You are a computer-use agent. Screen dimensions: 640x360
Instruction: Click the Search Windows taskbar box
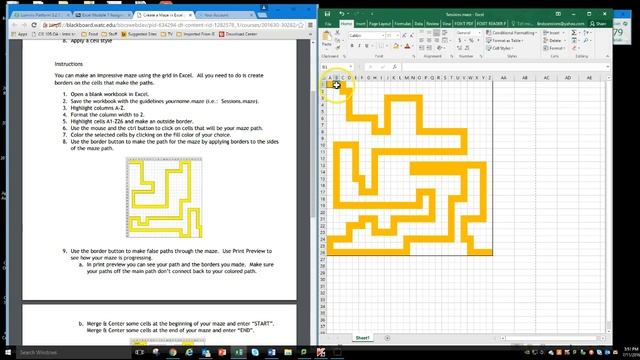73,352
